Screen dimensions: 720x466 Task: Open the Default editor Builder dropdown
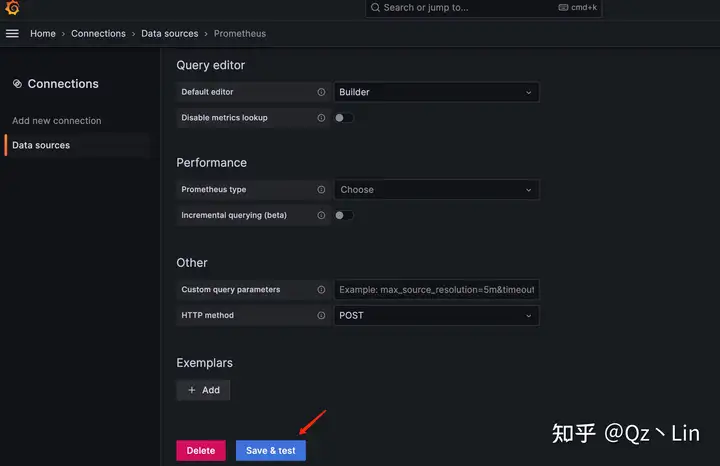(436, 92)
